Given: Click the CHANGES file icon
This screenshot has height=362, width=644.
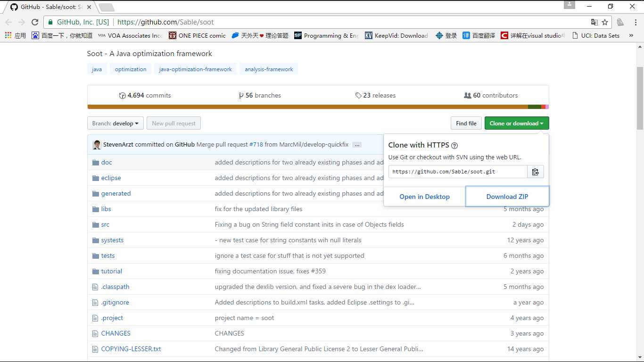Looking at the screenshot, I should click(96, 333).
